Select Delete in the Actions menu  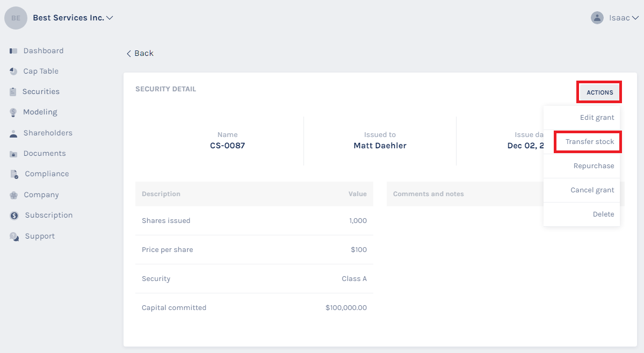coord(603,214)
